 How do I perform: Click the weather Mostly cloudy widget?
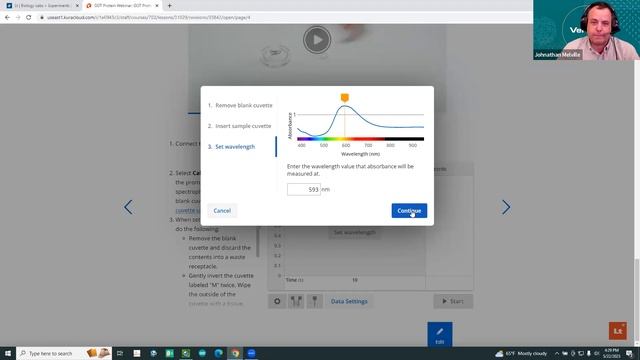pos(521,353)
